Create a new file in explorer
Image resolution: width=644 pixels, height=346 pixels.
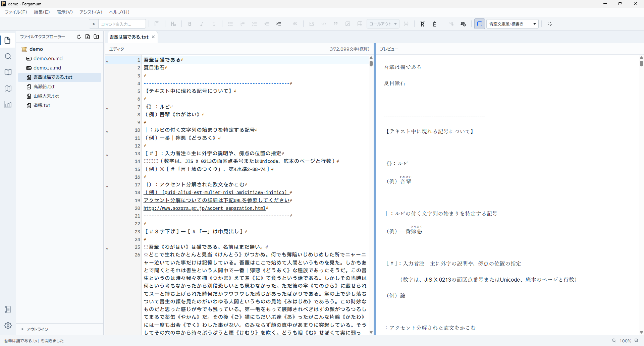(88, 37)
